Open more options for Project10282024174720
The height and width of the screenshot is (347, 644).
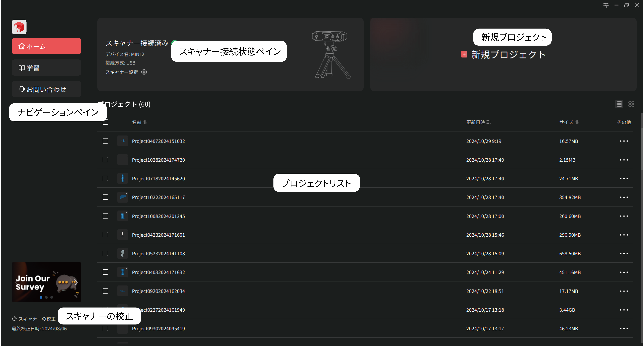624,160
